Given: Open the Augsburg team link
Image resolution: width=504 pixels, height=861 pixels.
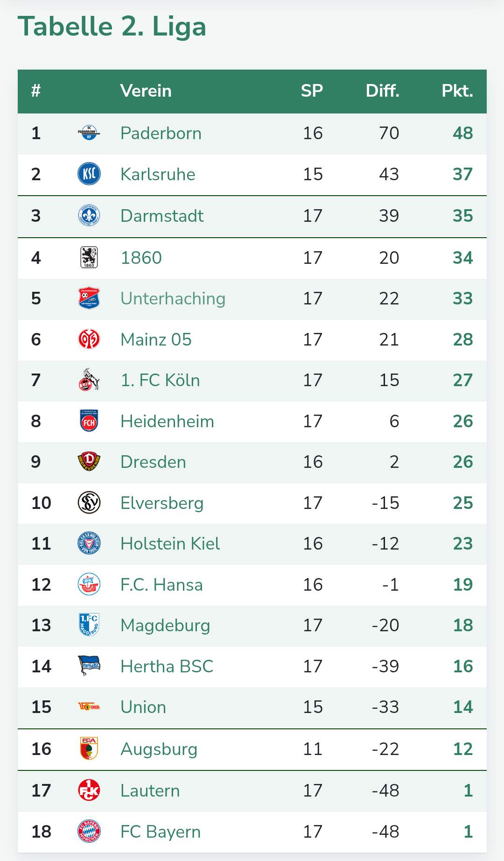Looking at the screenshot, I should point(159,750).
